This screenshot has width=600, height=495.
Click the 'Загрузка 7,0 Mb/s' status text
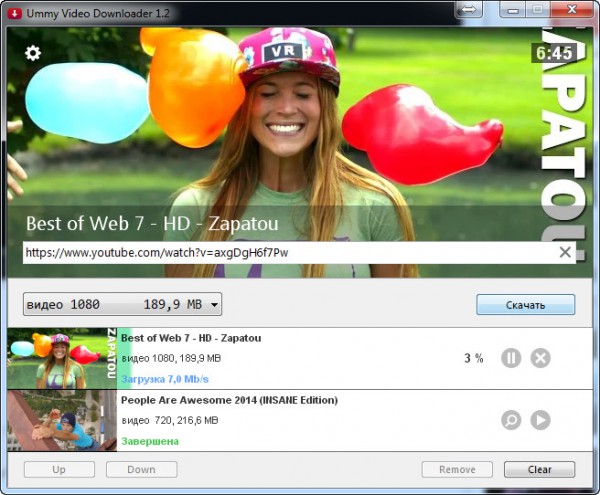pos(165,379)
